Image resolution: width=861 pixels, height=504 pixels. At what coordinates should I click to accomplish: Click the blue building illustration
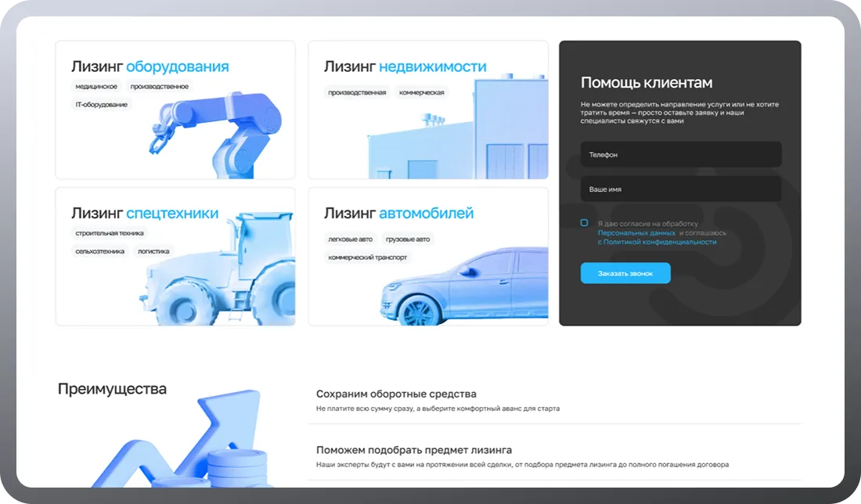tap(458, 128)
